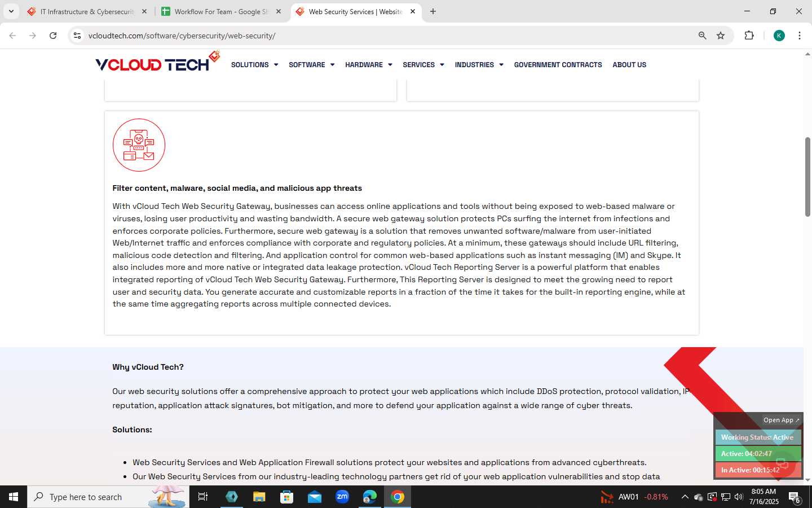Go back to previous page
This screenshot has height=508, width=812.
(12, 36)
